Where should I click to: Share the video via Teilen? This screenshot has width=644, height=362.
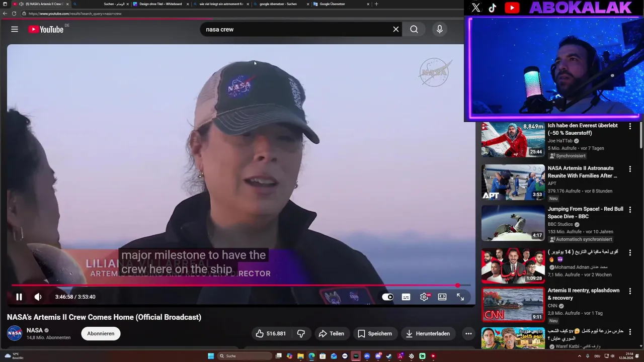pyautogui.click(x=332, y=333)
